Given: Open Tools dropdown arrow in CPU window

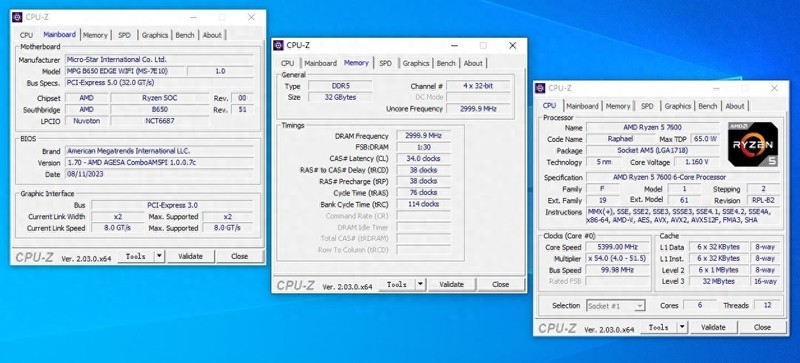Looking at the screenshot, I should pyautogui.click(x=682, y=327).
